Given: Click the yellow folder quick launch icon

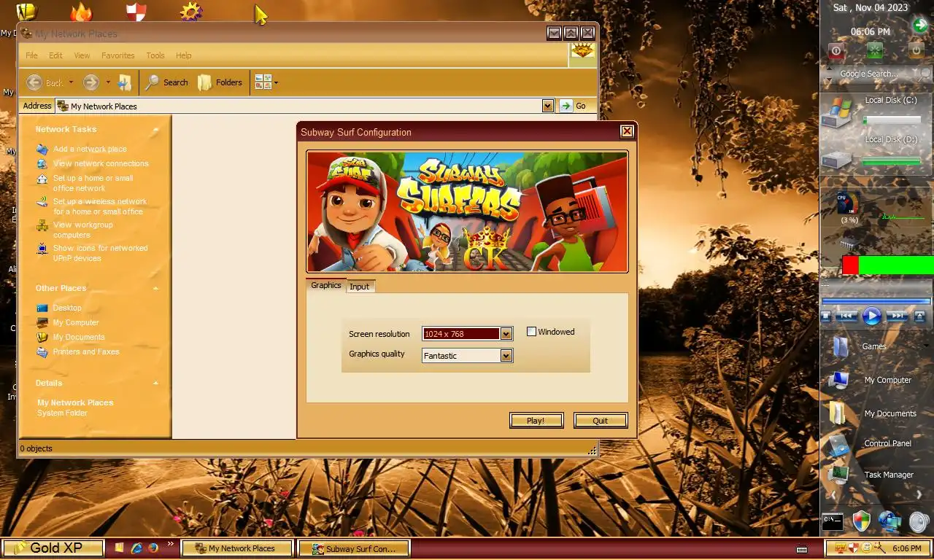Looking at the screenshot, I should 120,548.
